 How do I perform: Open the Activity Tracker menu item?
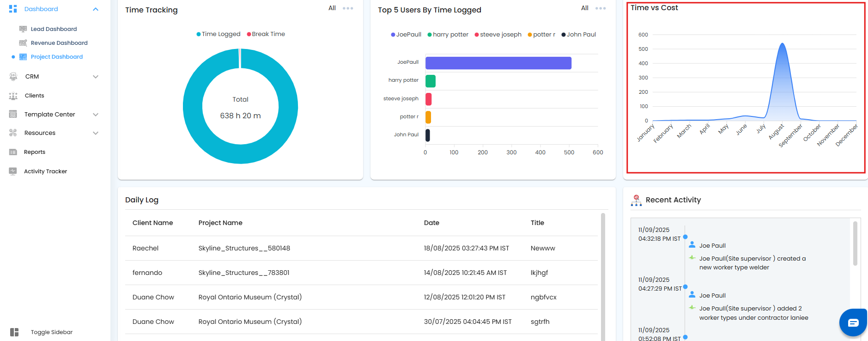(x=46, y=171)
